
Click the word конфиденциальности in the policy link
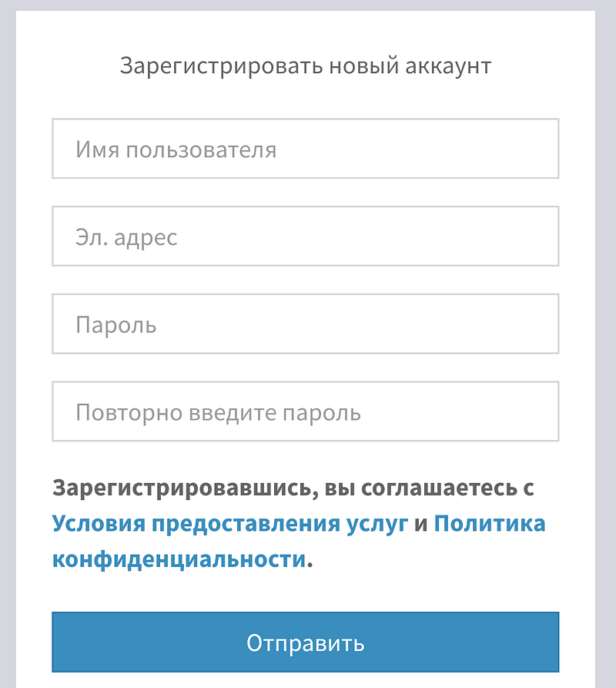click(179, 560)
